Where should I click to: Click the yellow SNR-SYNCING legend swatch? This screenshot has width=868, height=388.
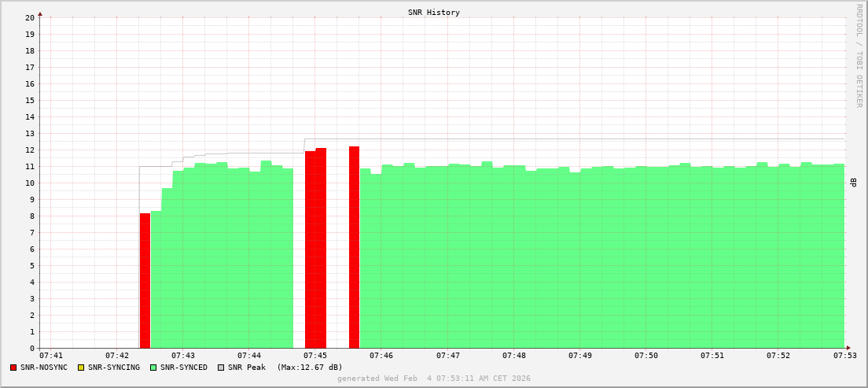(x=81, y=368)
